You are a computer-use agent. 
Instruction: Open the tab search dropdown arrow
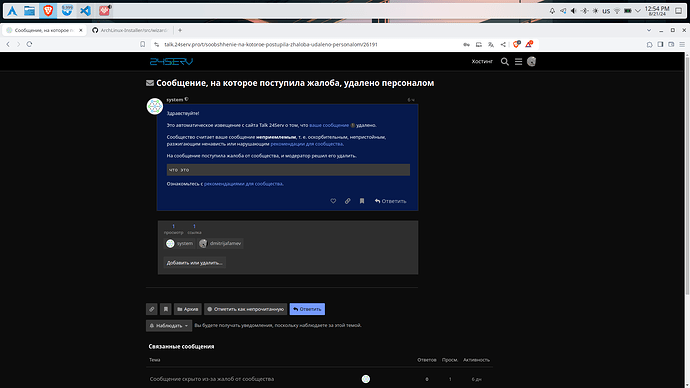[649, 30]
